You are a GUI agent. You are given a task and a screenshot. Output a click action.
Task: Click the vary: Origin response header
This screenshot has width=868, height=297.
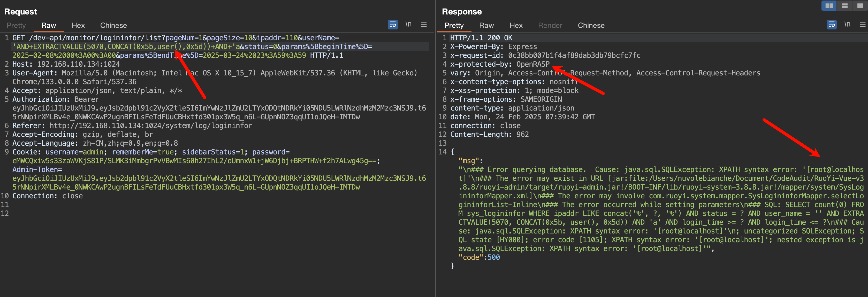pos(605,73)
